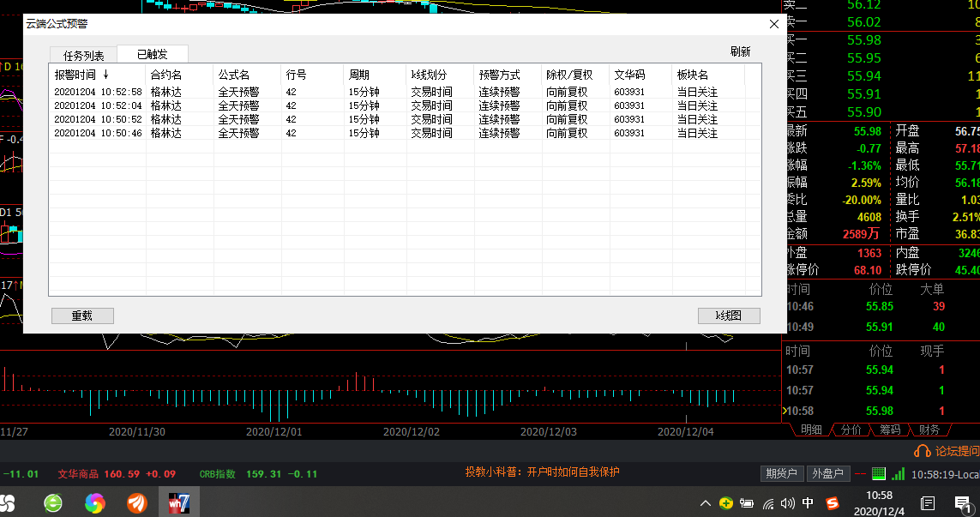Open the orange app icon in taskbar
Viewport: 980px width, 517px height.
(135, 502)
